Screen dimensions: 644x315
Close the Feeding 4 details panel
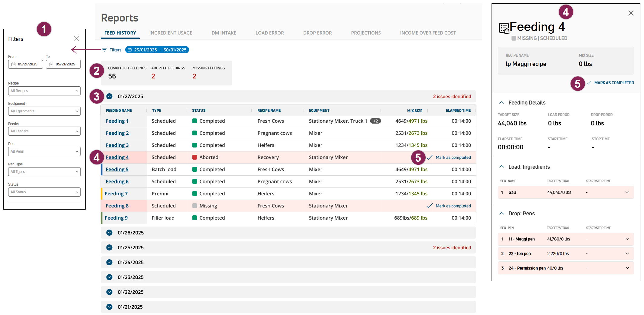point(631,13)
